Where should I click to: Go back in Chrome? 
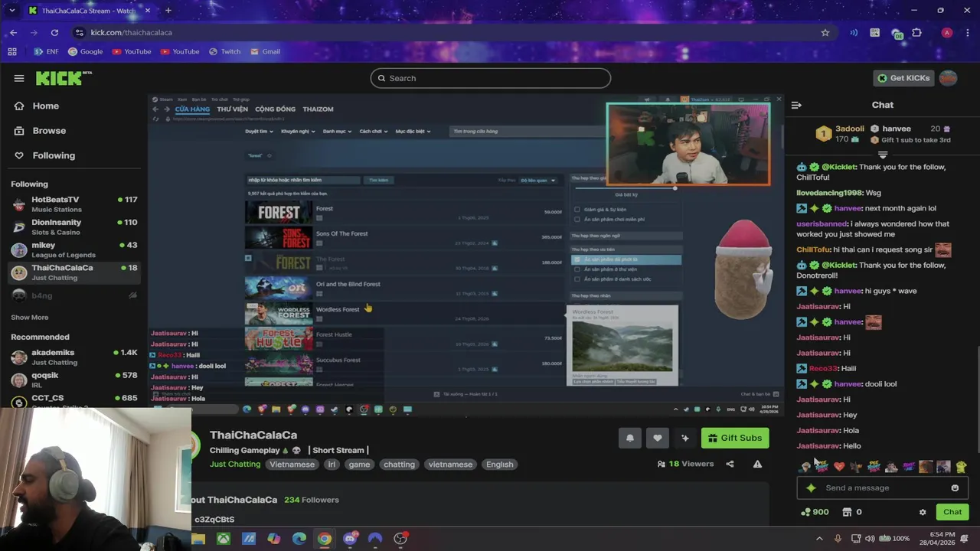tap(13, 32)
